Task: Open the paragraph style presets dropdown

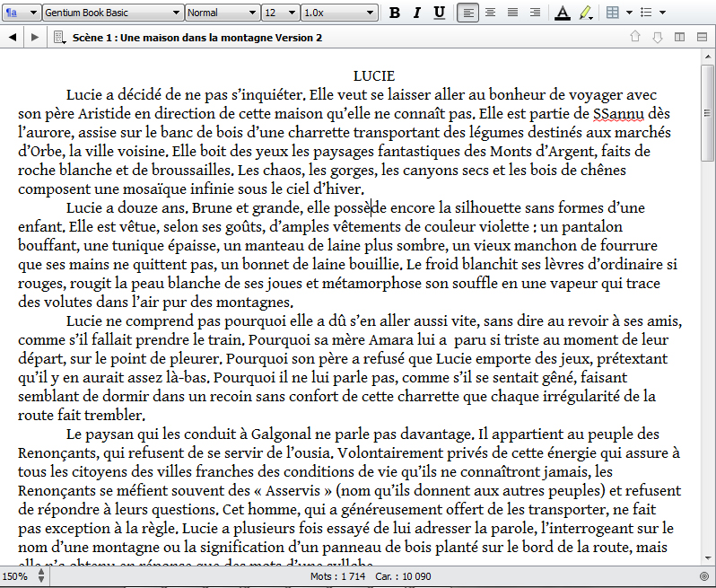Action: tap(21, 13)
